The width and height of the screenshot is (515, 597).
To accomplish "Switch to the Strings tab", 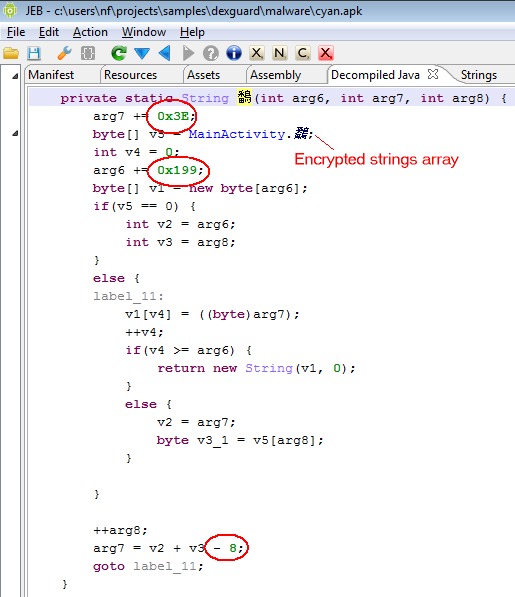I will click(479, 75).
